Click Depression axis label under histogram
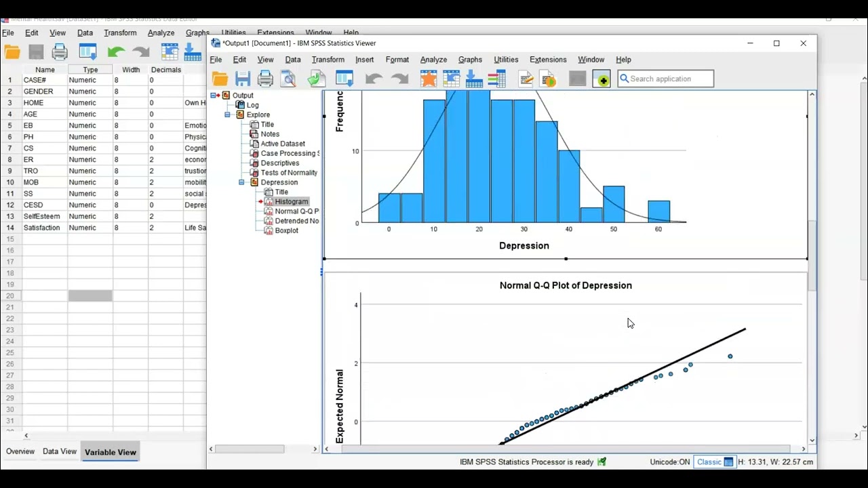This screenshot has width=868, height=488. (524, 245)
